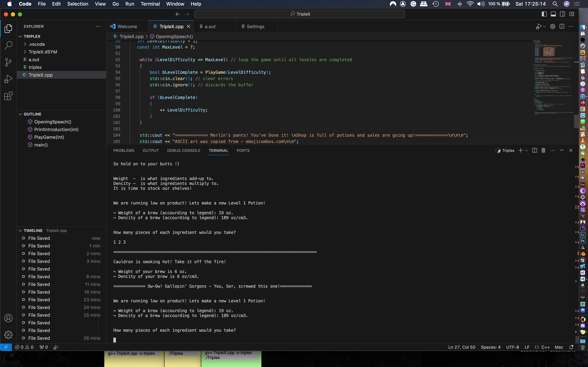Toggle the bottom panel layout button
Screen dimensions: 588x367
click(553, 14)
